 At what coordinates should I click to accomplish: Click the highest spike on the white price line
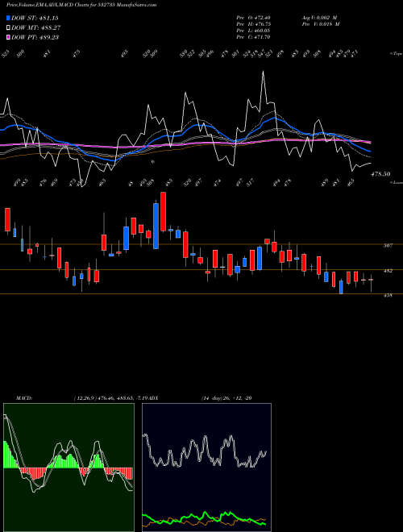pos(263,72)
